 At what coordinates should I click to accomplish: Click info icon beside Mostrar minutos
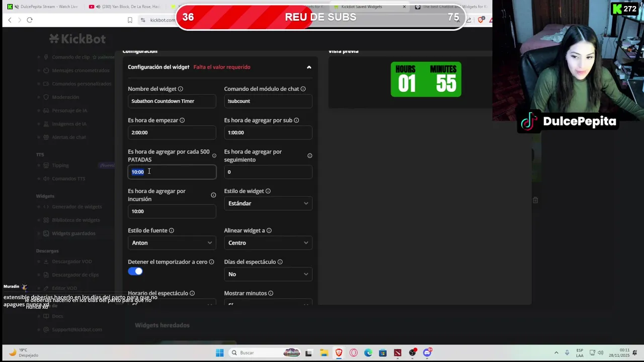271,293
